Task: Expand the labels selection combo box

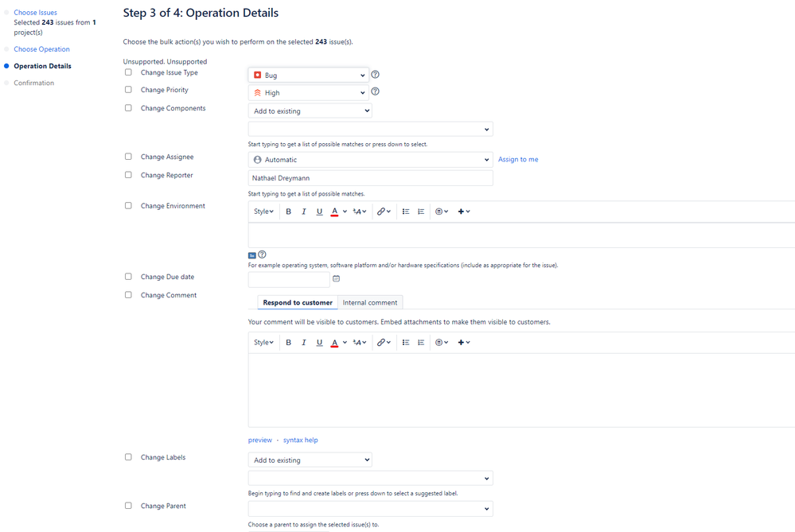Action: 370,478
